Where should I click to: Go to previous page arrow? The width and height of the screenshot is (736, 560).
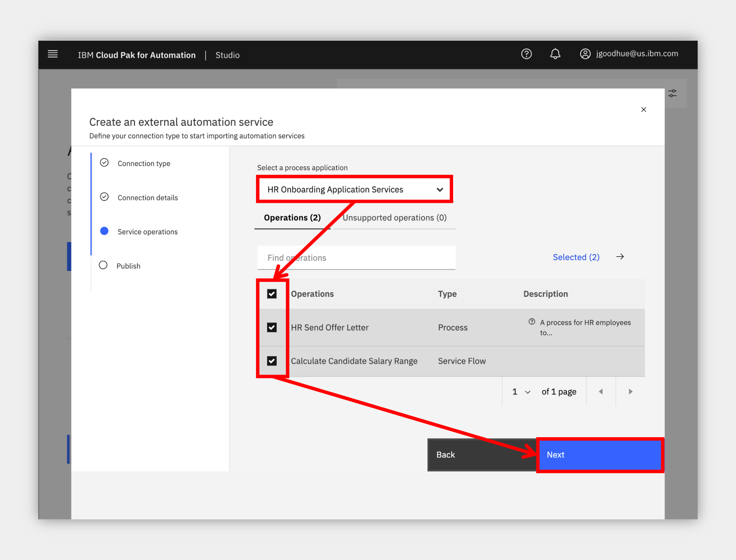point(601,392)
